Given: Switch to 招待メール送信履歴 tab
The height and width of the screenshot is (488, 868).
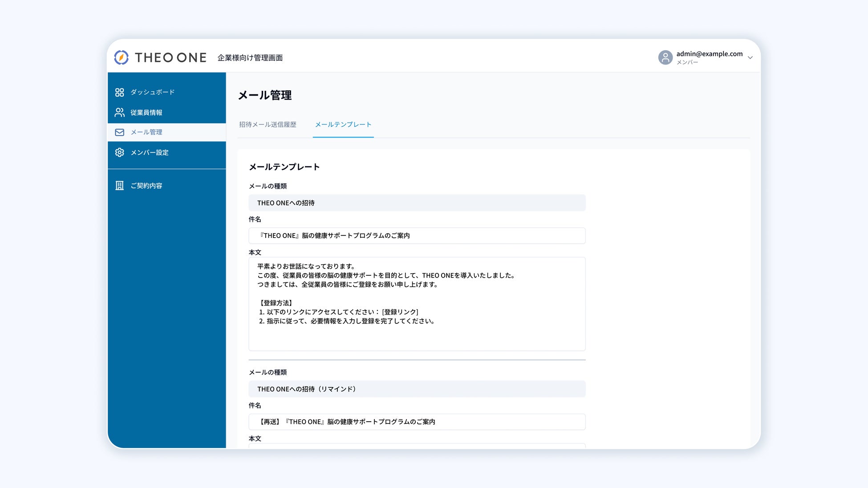Looking at the screenshot, I should coord(268,125).
